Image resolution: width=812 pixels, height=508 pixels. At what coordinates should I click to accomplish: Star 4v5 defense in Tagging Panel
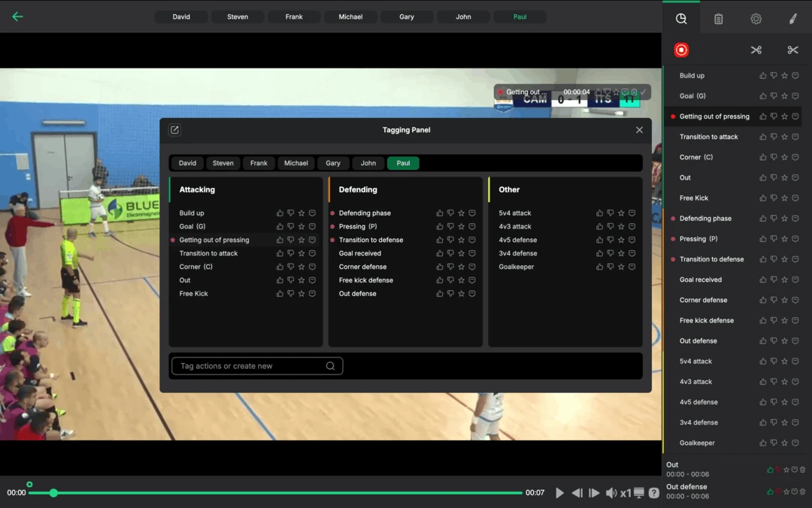(621, 240)
